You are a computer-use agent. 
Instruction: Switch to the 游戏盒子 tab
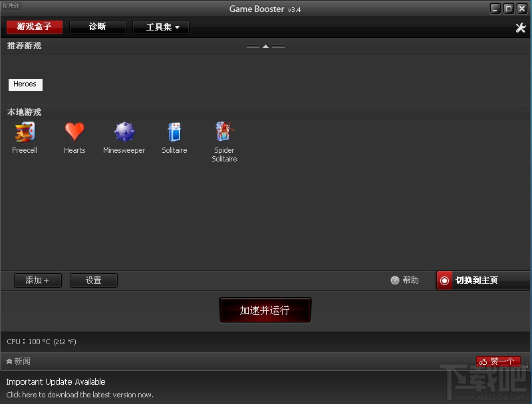tap(35, 27)
